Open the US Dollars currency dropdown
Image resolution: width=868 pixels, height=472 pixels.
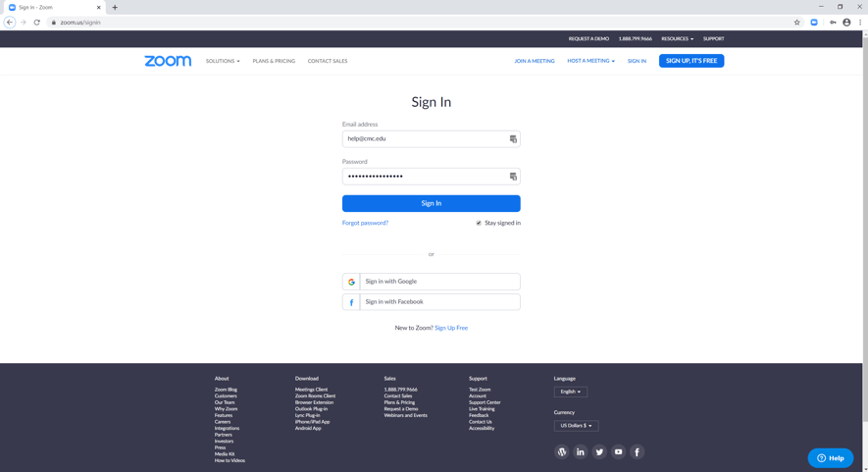pos(576,426)
